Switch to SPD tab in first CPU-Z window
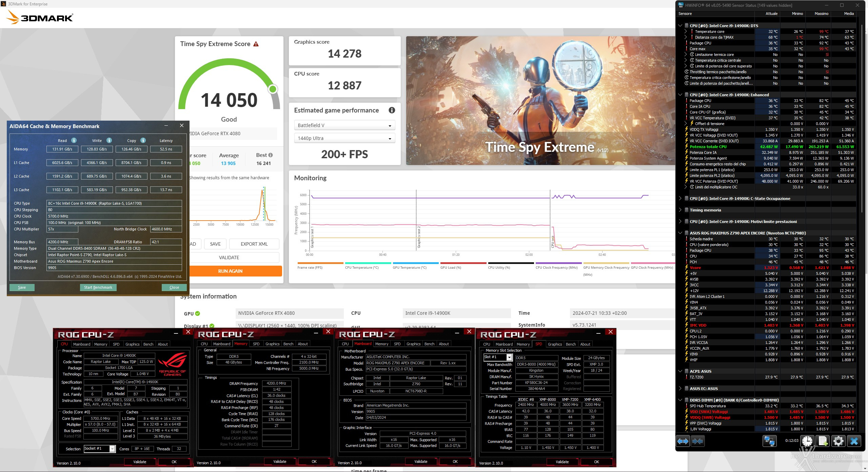 [116, 344]
